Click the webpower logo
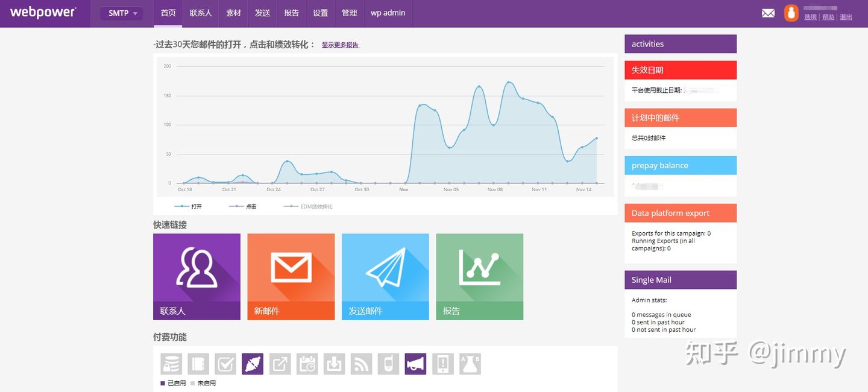 [x=43, y=13]
